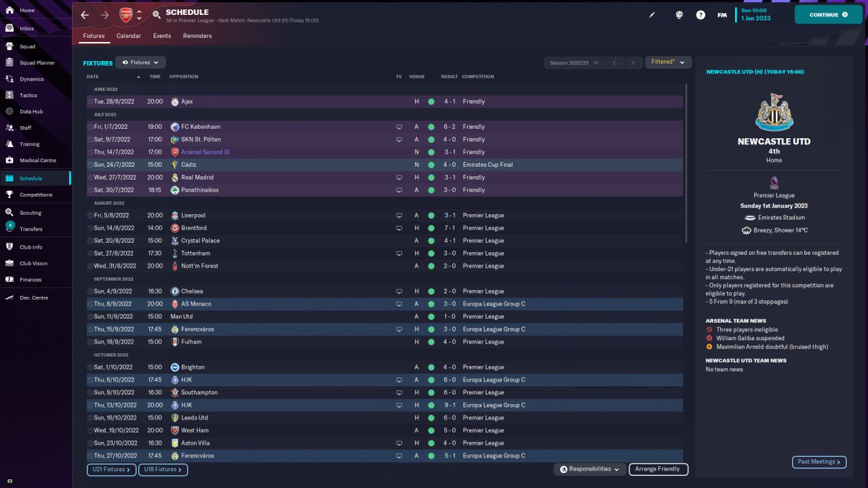Image resolution: width=868 pixels, height=488 pixels.
Task: Click the AS Monaco fixture
Action: point(384,304)
